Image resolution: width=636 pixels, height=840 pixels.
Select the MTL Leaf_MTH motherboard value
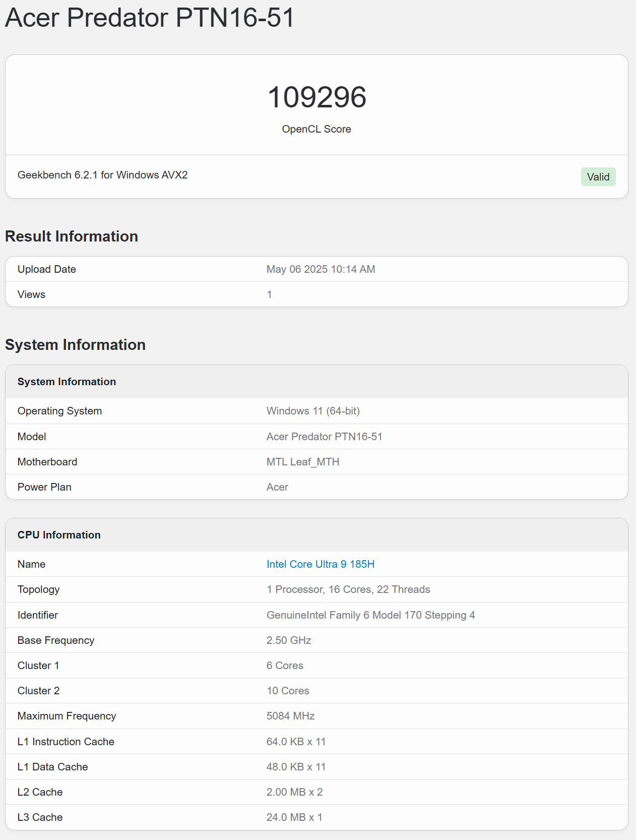click(303, 462)
